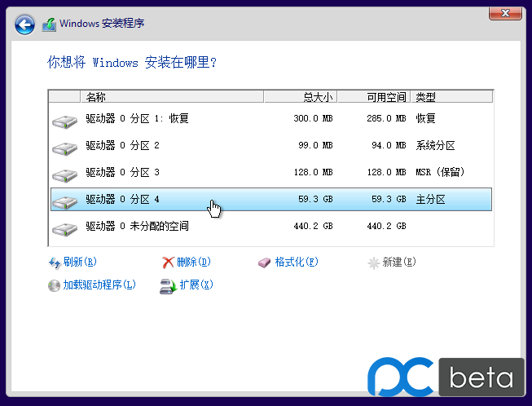Click the drive icon for unallocated space
Screen dimensions: 532x406
64,228
